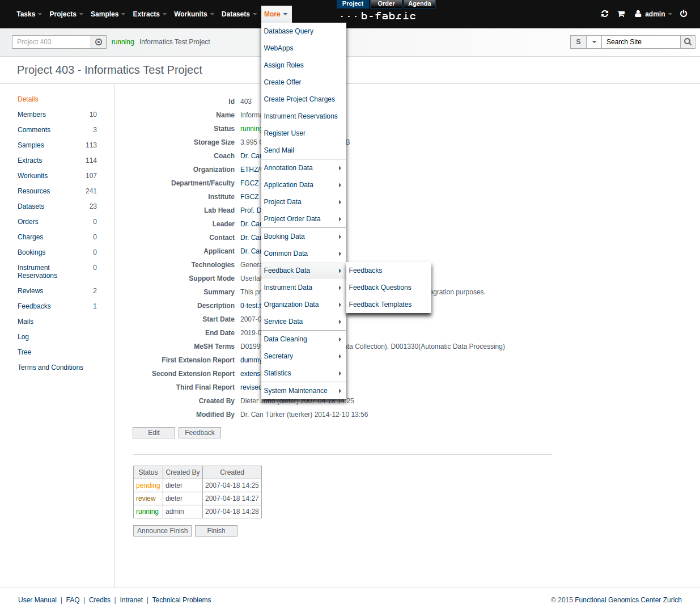Open Samples in left sidebar
The image size is (700, 604).
coord(31,145)
